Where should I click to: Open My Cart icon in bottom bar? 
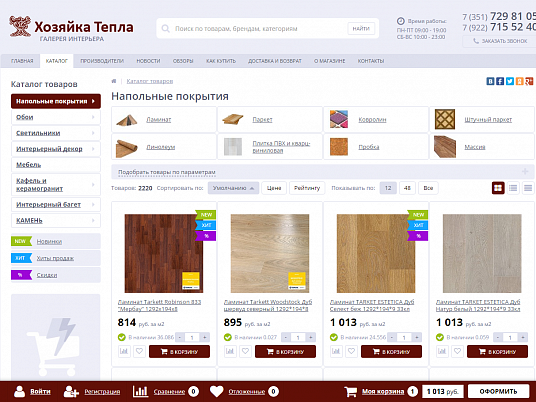(x=350, y=391)
